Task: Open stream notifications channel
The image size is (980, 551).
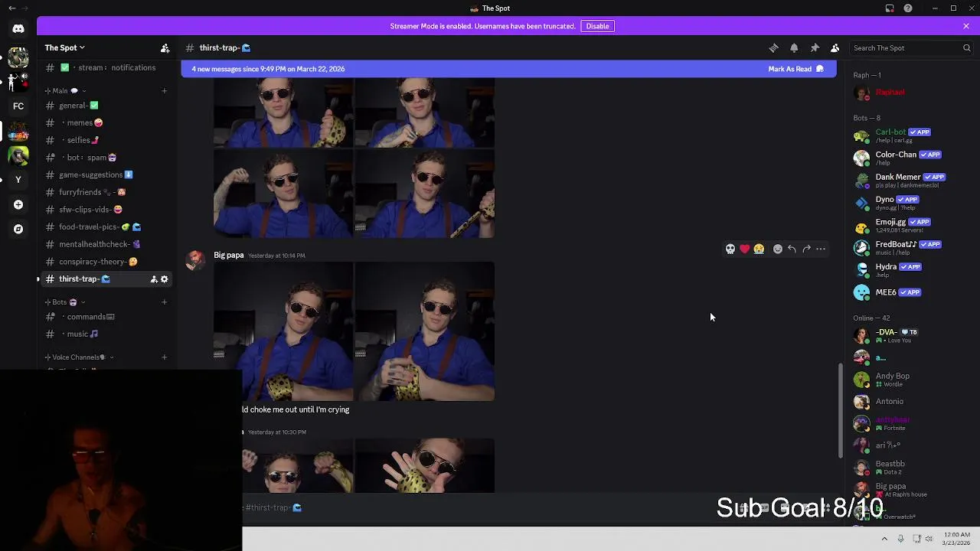Action: pyautogui.click(x=106, y=67)
